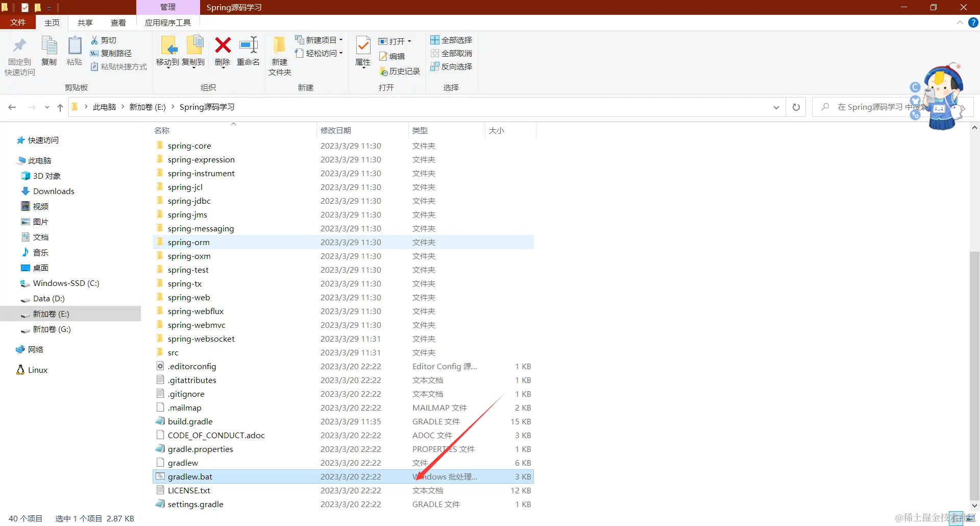The image size is (980, 526).
Task: Click 新加卷 (E:) in the address breadcrumb
Action: pos(148,107)
